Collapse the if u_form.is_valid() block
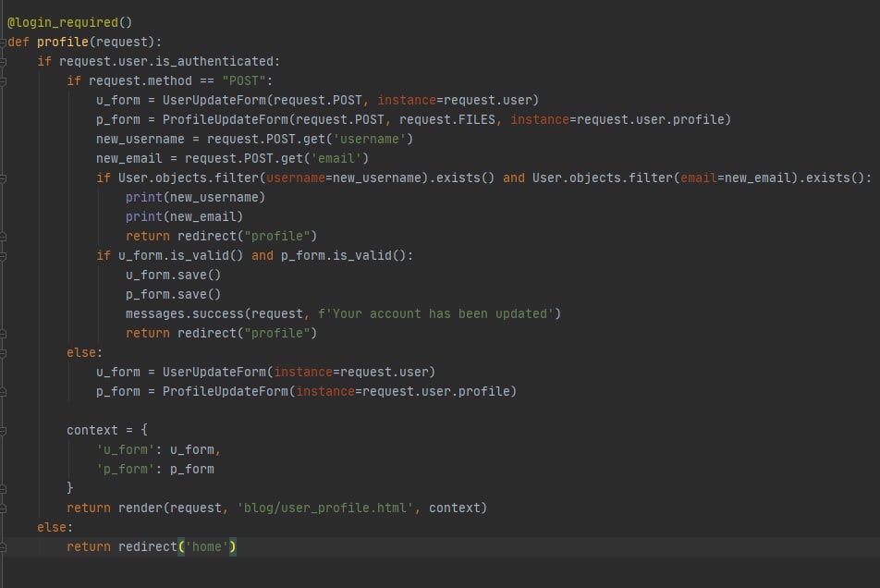Viewport: 880px width, 588px height. 3,256
